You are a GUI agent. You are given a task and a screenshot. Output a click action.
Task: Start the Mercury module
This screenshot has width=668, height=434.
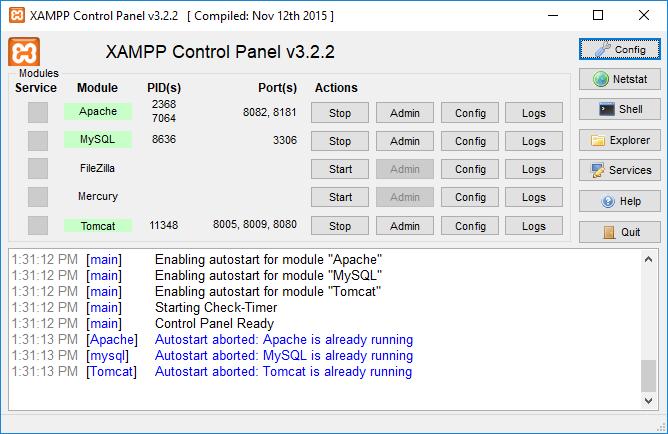pos(340,197)
